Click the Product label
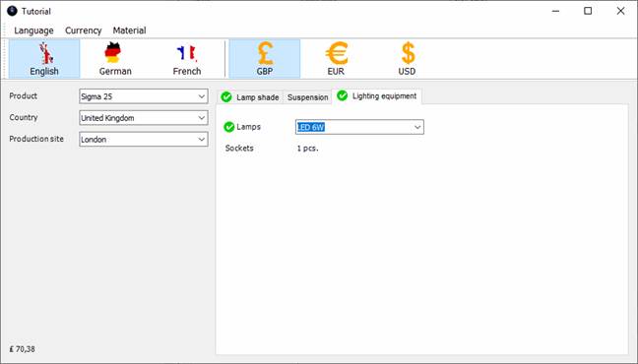The image size is (638, 364). (x=24, y=96)
